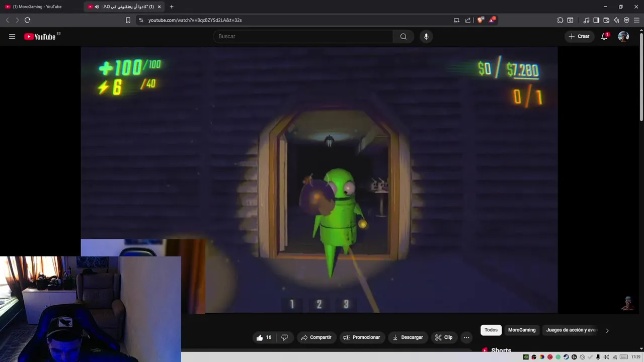644x362 pixels.
Task: Open Brave Shields lion icon
Action: 480,20
